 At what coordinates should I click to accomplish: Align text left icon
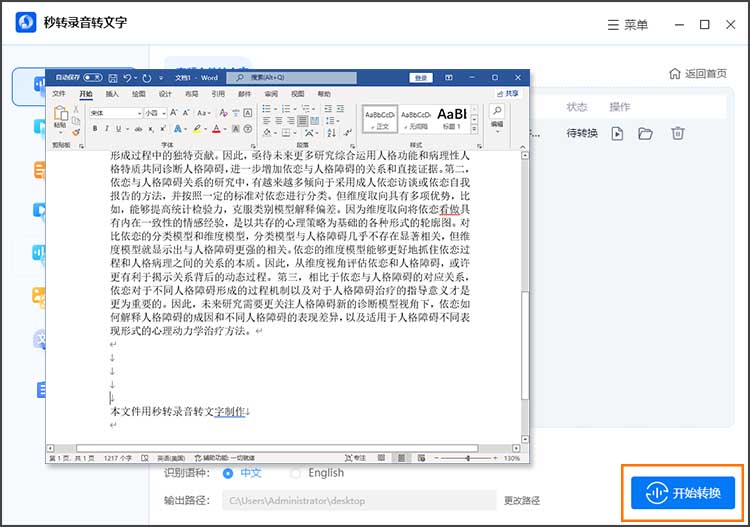coord(267,121)
